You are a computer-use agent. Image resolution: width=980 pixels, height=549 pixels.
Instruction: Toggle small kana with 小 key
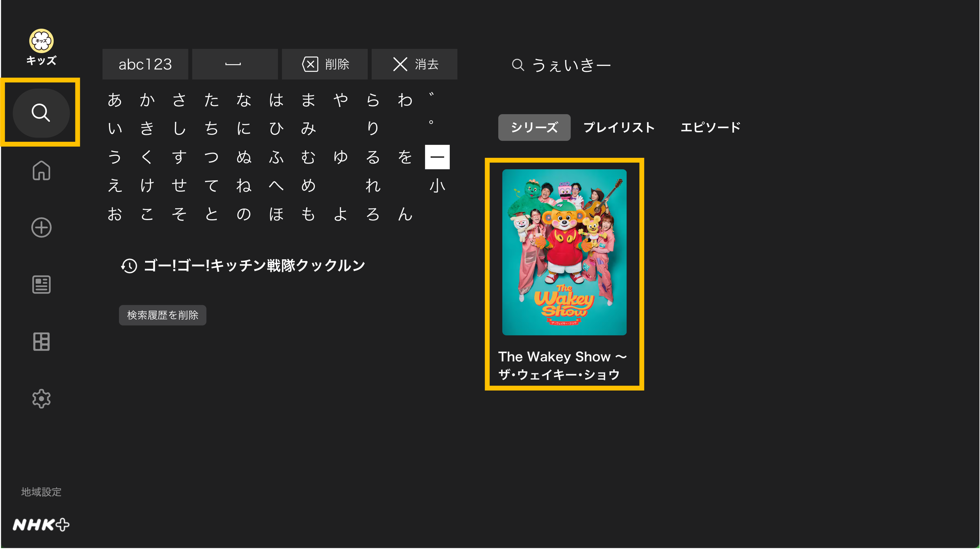(437, 186)
